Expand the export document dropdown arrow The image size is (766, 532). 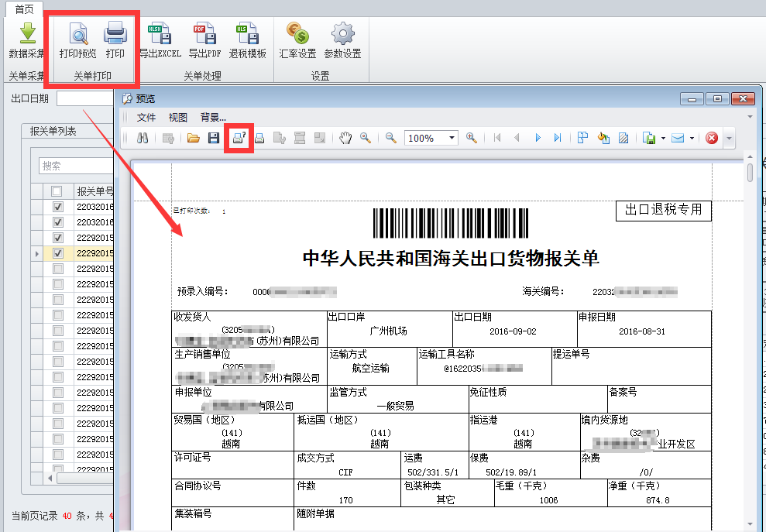pos(664,138)
